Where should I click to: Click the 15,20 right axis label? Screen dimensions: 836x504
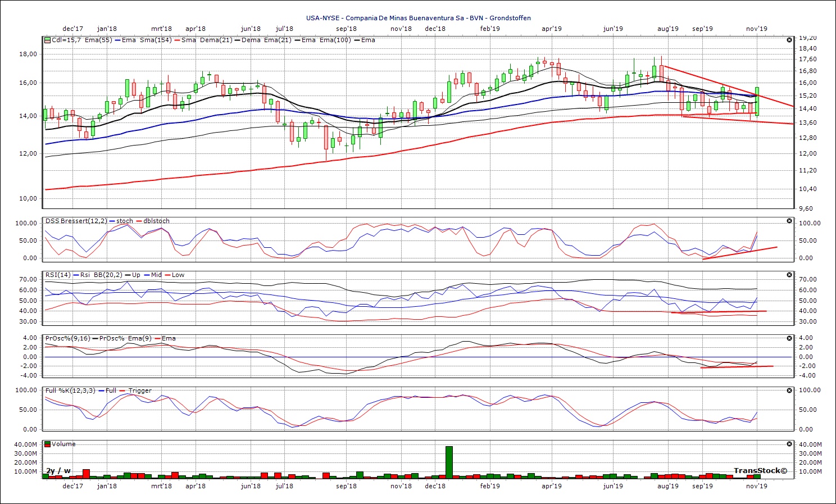pos(808,96)
